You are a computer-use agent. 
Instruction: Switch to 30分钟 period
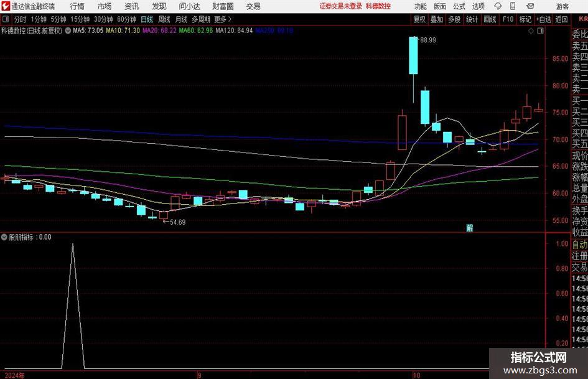(103, 19)
